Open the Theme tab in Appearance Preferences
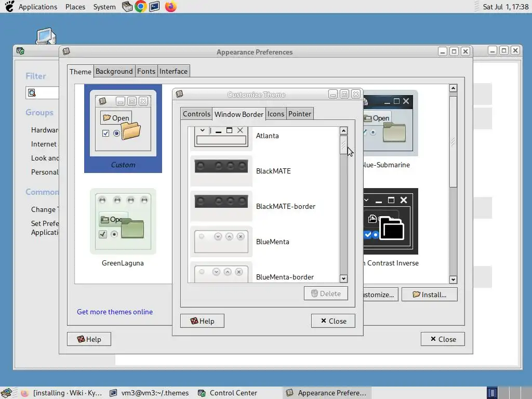Viewport: 532px width, 399px height. [81, 72]
